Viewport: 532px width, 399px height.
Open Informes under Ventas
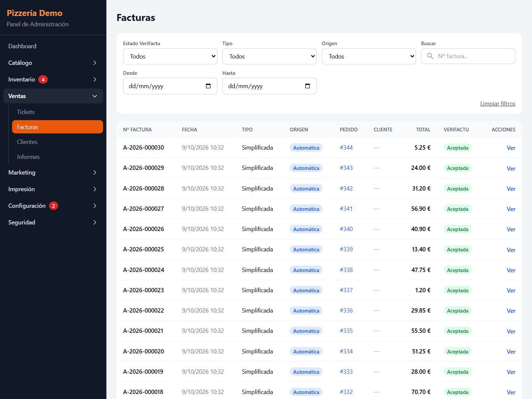coord(58,157)
